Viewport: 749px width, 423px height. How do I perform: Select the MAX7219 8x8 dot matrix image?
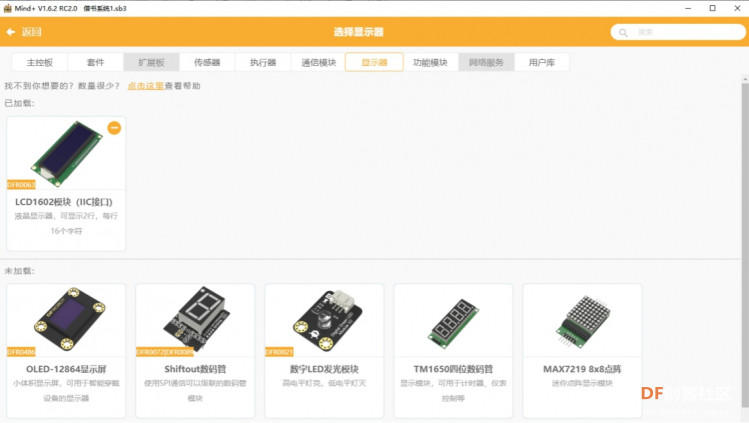click(583, 321)
